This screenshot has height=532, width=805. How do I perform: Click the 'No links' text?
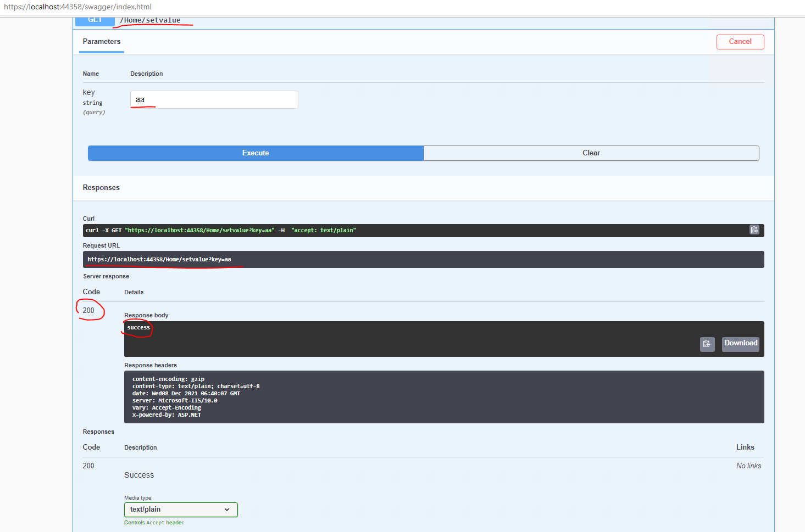coord(748,466)
